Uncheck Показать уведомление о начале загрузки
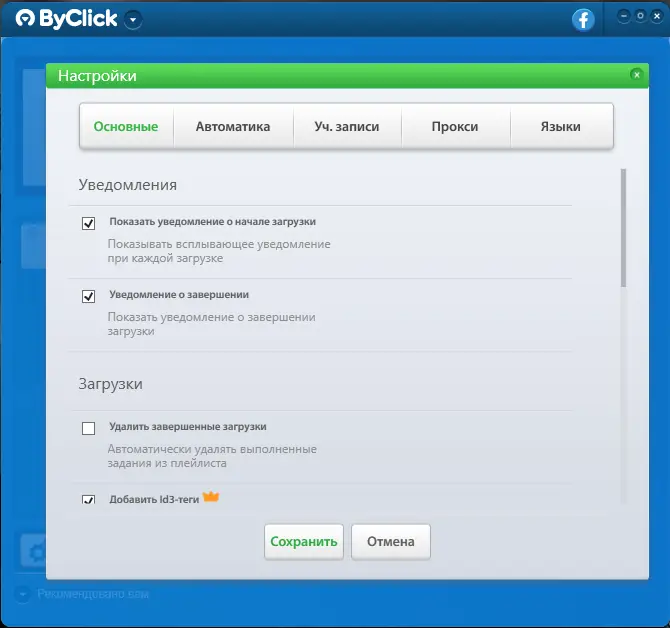 88,223
